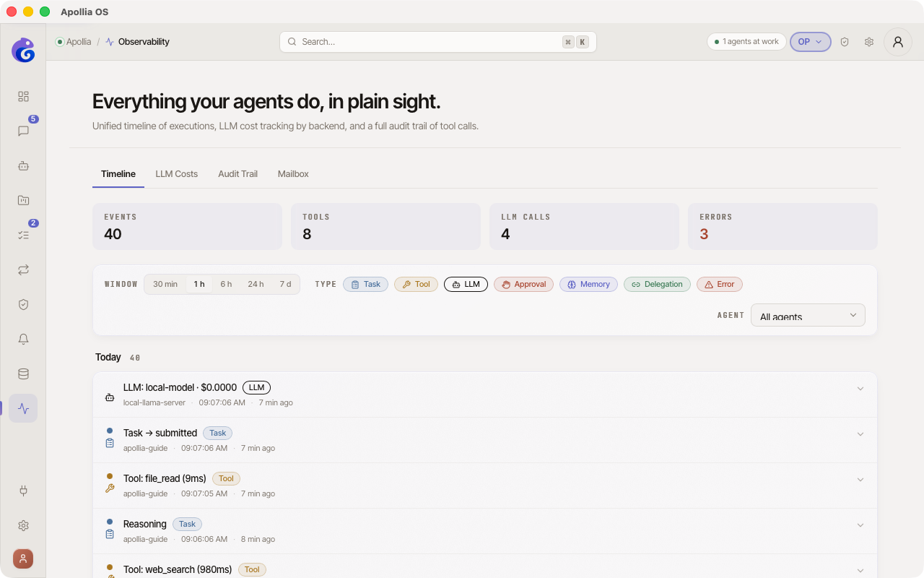Viewport: 924px width, 578px height.
Task: Open tasks checklist icon with badge 2
Action: point(23,235)
